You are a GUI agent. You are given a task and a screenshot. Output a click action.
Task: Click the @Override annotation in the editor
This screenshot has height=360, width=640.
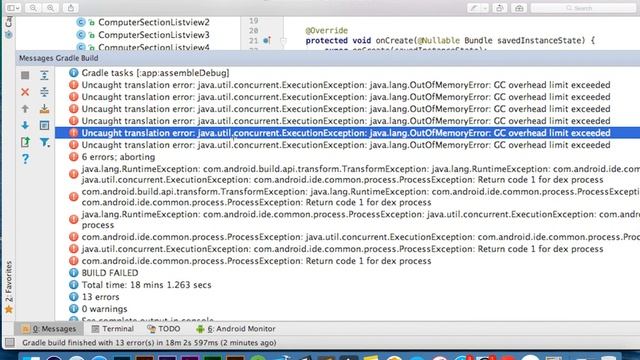[x=326, y=30]
